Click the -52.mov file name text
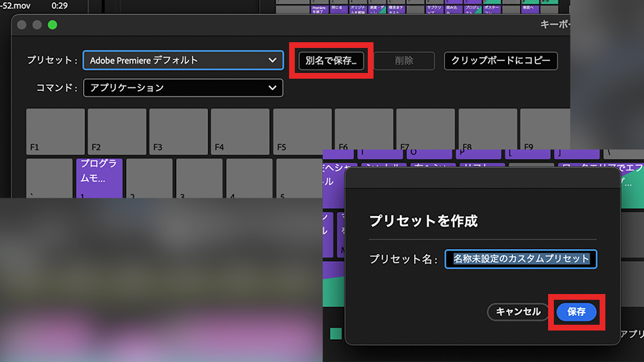 click(16, 6)
